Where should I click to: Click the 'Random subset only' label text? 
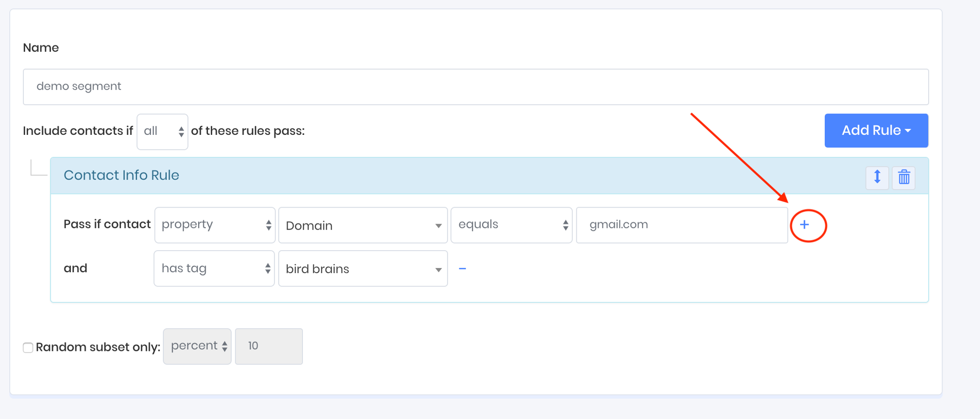[x=98, y=347]
